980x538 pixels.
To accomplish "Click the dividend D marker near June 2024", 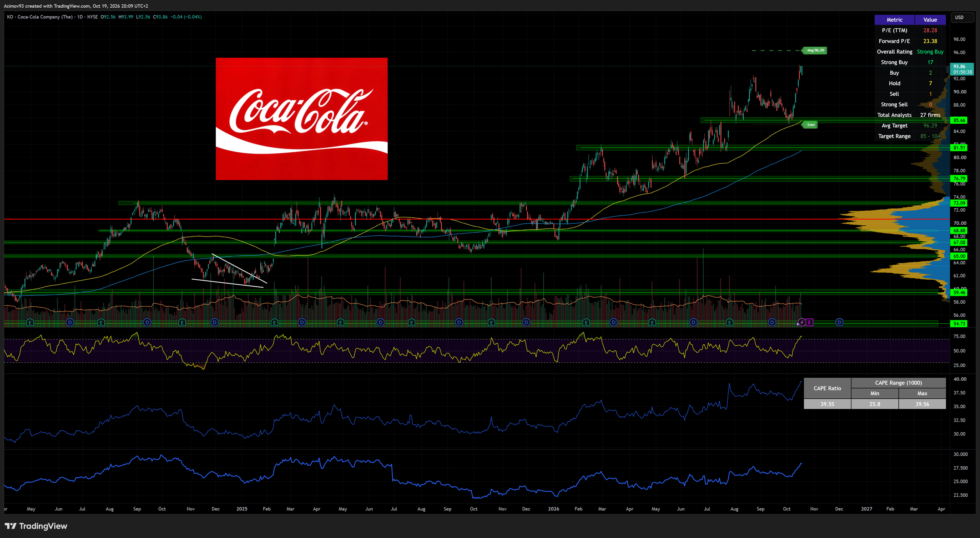I will tap(70, 323).
